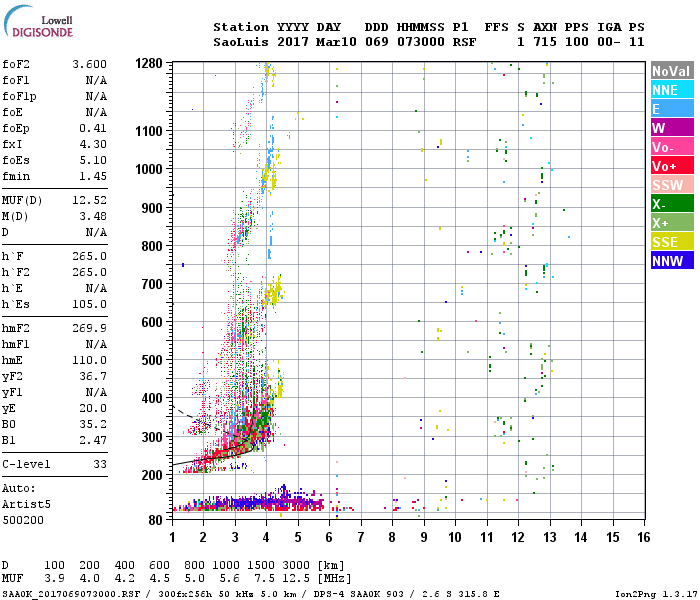This screenshot has height=600, width=700.
Task: Click the Mar10 date in header
Action: click(x=336, y=42)
